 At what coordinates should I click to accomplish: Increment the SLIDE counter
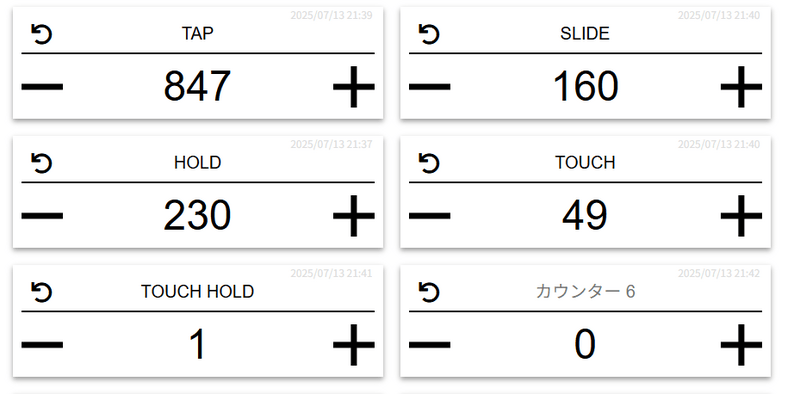point(741,86)
